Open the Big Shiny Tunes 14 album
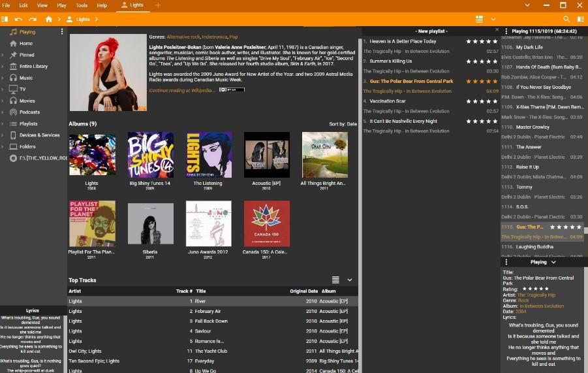Viewport: 588px width, 373px height. [x=150, y=155]
